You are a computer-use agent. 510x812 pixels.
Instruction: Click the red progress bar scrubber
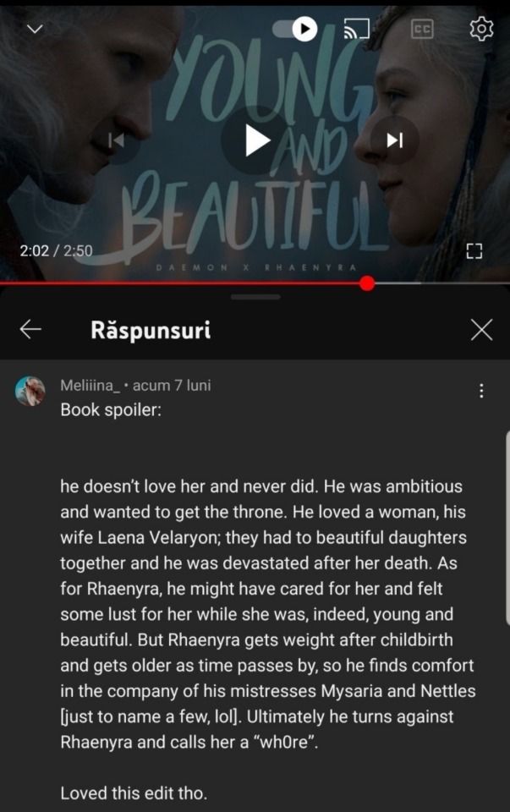367,283
